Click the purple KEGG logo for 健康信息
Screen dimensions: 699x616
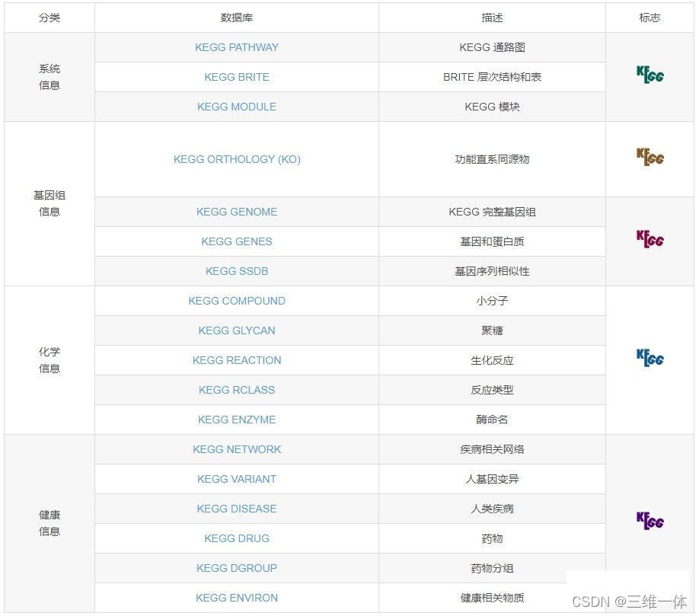[650, 521]
